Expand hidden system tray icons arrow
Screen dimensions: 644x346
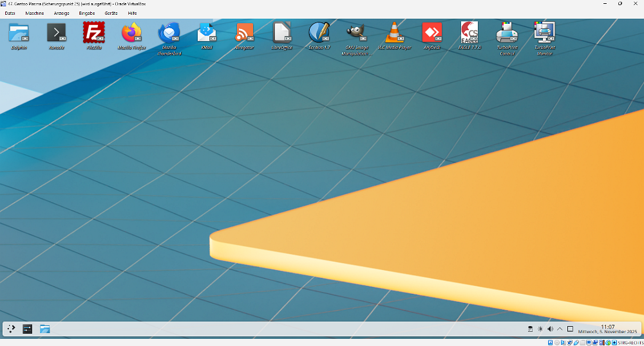(560, 329)
